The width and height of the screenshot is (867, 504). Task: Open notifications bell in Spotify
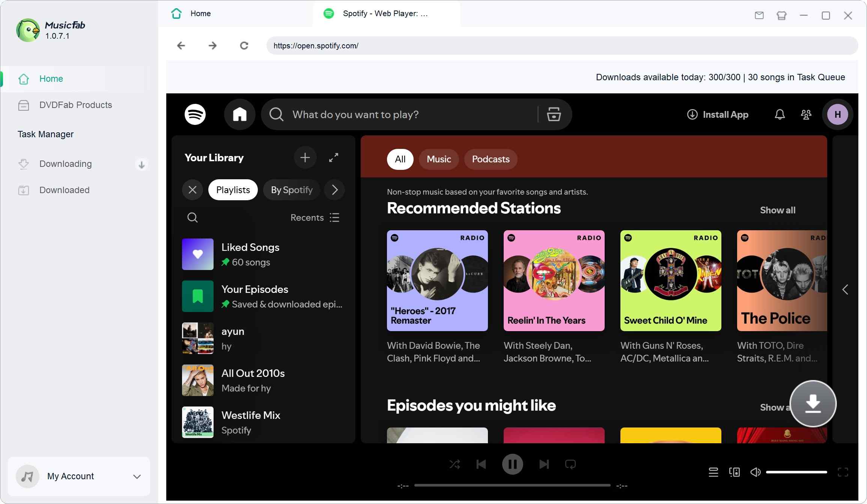pyautogui.click(x=780, y=114)
